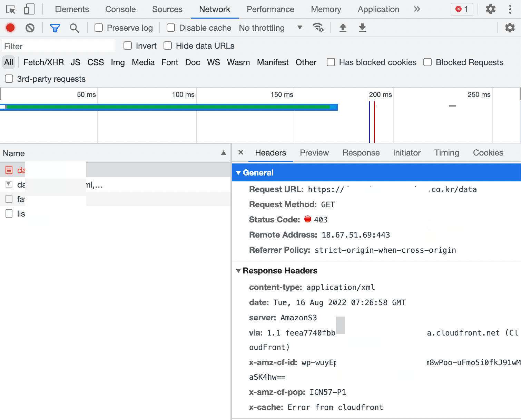Viewport: 521px width, 420px height.
Task: Open the Initiator tab of request
Action: coord(407,153)
